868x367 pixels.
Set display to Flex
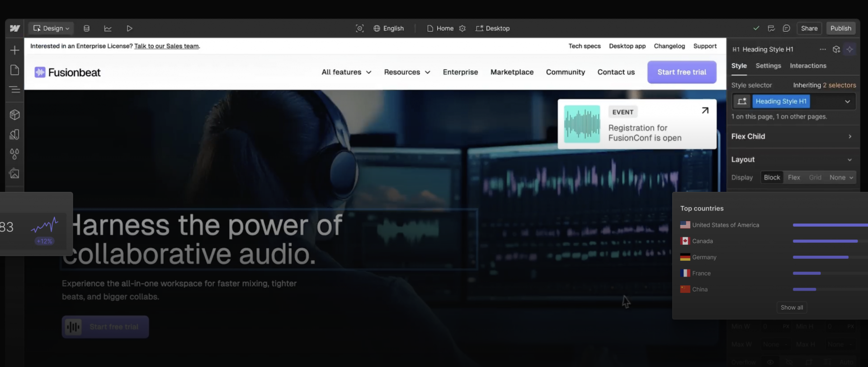[794, 178]
